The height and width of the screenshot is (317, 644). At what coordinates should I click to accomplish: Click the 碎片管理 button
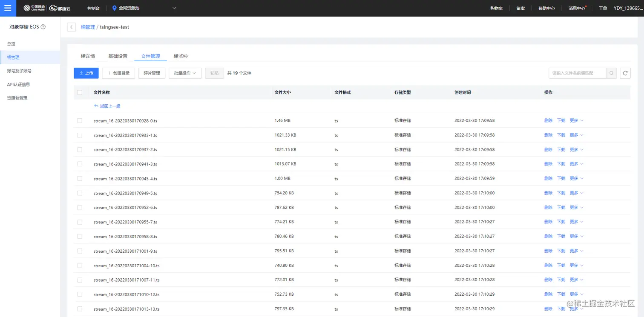pos(152,73)
